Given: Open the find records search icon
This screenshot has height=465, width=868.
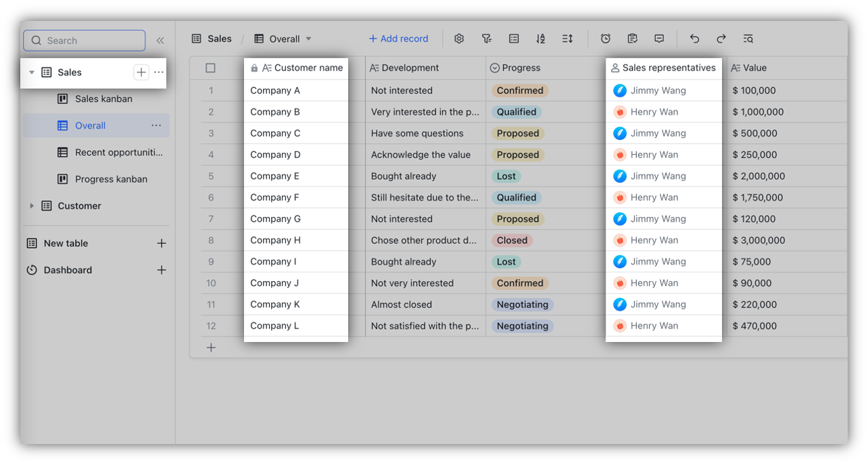Looking at the screenshot, I should point(748,39).
